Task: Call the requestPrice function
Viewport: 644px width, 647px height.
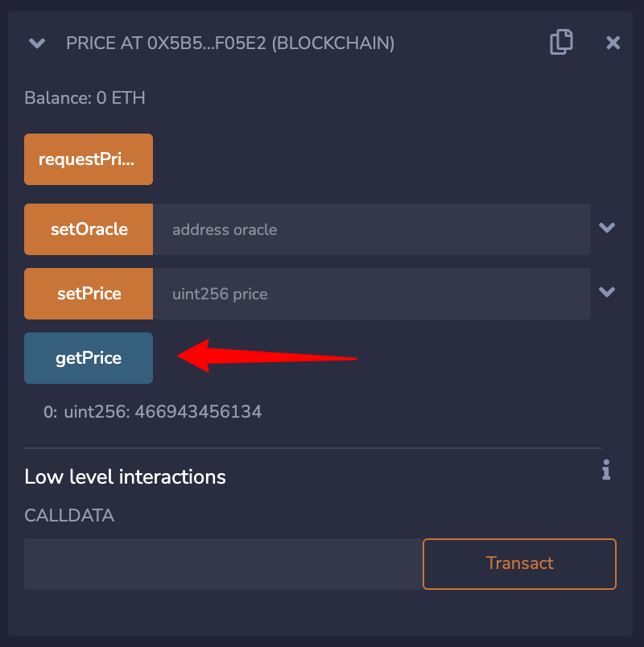Action: coord(89,159)
